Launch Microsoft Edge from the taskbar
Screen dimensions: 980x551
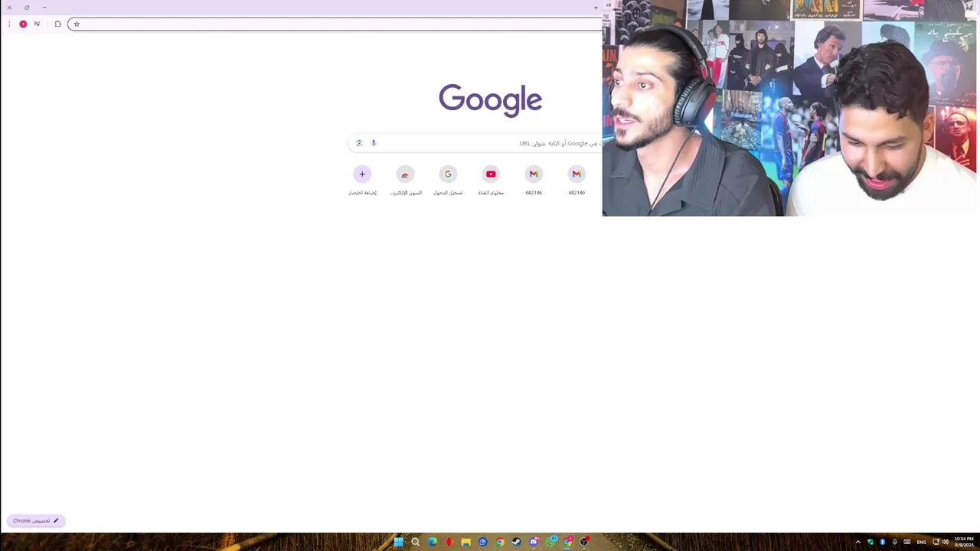(x=433, y=542)
